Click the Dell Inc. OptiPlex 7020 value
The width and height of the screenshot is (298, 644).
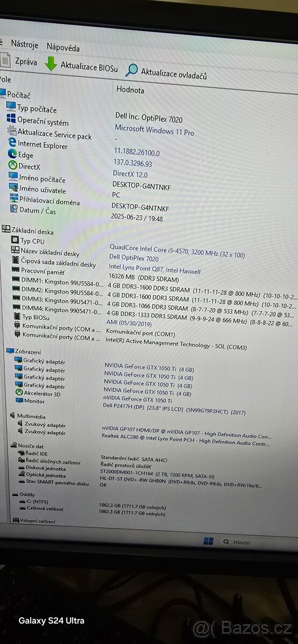pos(149,116)
